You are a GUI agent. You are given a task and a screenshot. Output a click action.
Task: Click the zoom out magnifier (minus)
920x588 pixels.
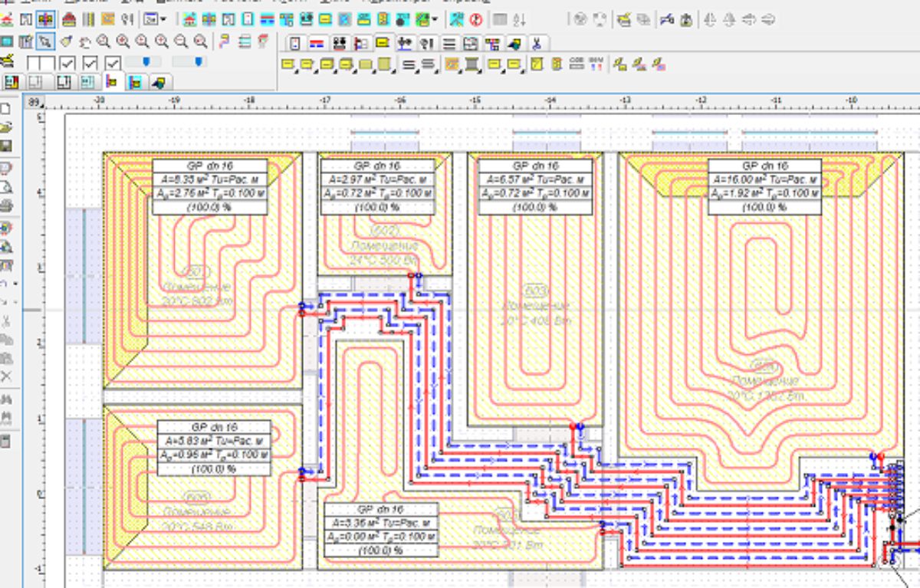click(181, 41)
